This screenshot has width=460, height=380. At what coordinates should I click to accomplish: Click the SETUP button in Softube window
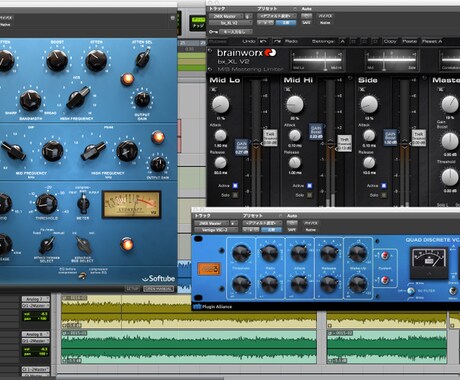(132, 289)
